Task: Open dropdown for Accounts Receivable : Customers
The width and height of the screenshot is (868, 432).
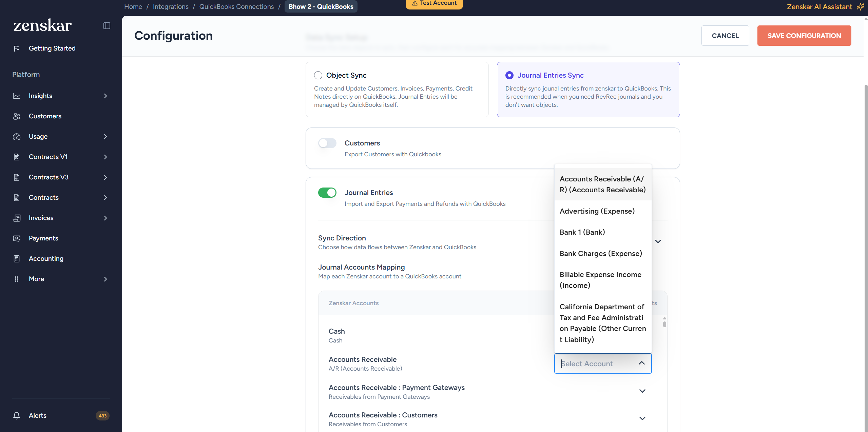Action: coord(642,418)
